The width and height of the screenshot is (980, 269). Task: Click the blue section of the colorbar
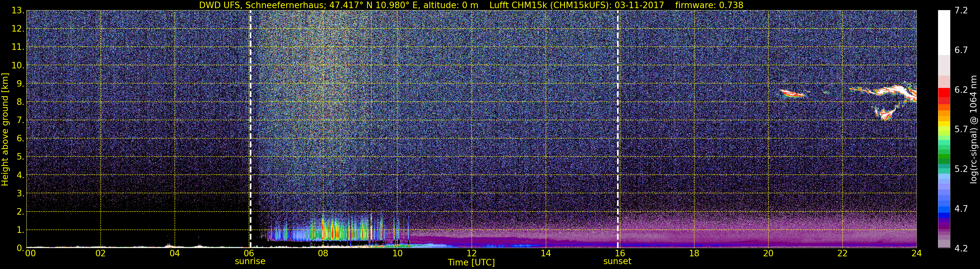(x=944, y=208)
